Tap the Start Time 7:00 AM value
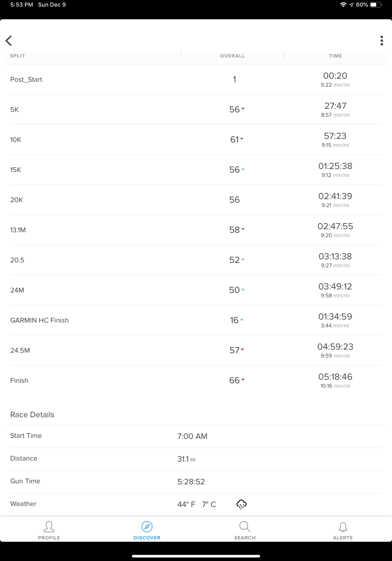 192,436
